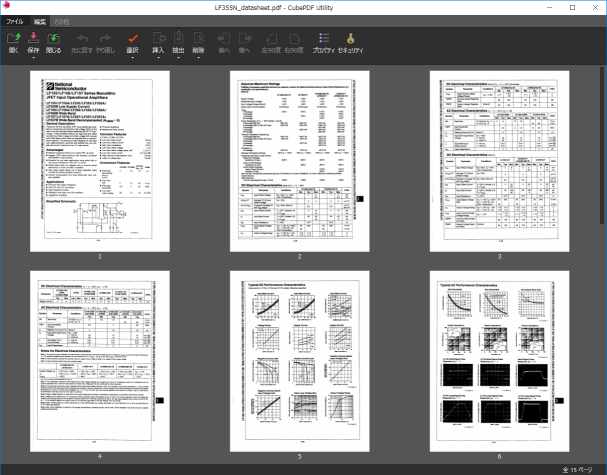
Task: Maximize the CubePDF Utility window
Action: [x=572, y=7]
